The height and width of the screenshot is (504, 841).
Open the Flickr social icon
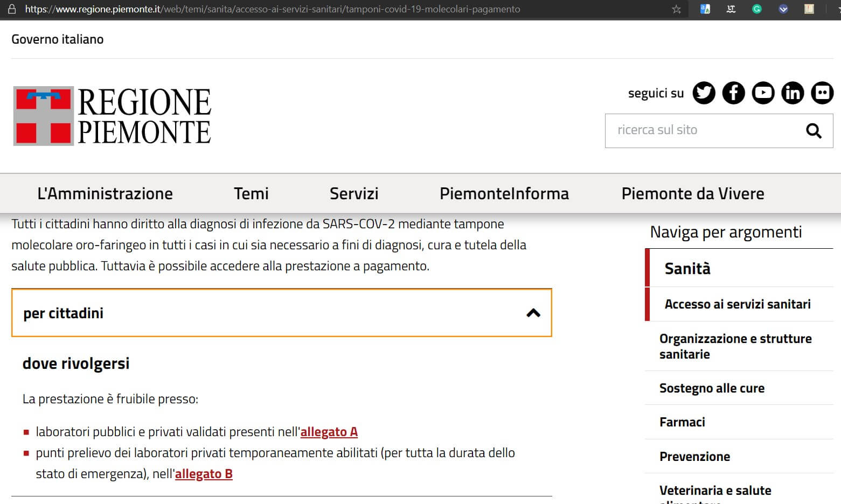coord(822,93)
